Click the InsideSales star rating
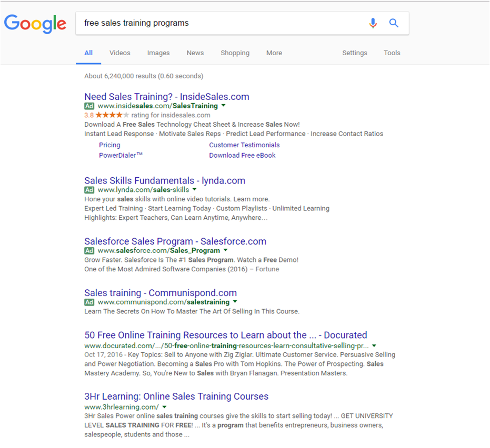Viewport: 490px width, 448px height. 111,115
